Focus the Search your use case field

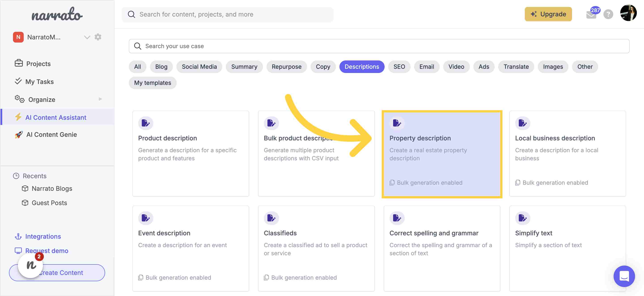point(379,46)
